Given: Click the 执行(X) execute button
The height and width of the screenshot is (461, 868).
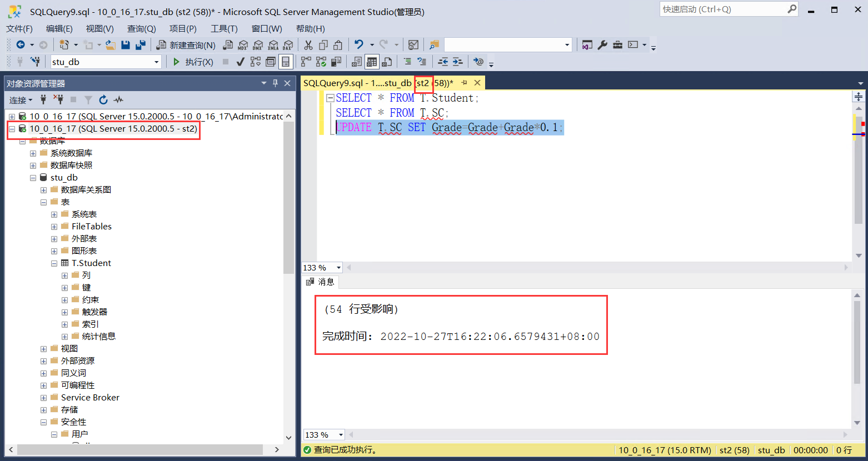Looking at the screenshot, I should tap(193, 62).
